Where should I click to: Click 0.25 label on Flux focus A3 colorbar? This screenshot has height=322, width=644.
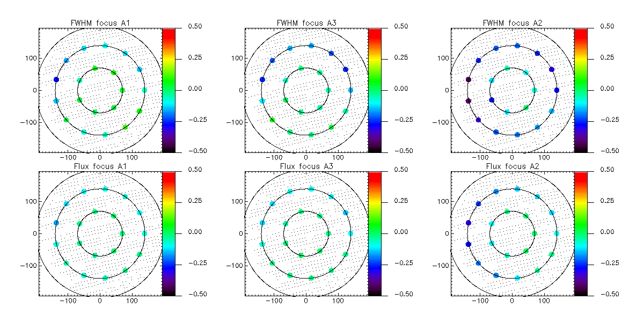[x=402, y=200]
